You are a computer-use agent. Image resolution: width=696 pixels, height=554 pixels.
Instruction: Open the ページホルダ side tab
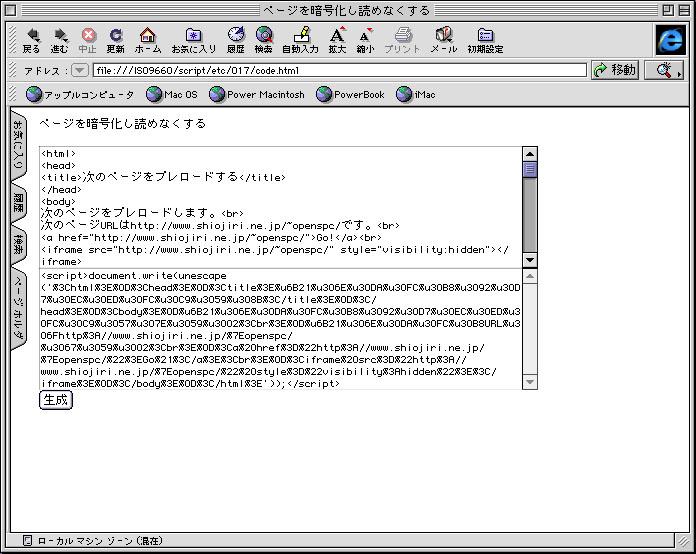(x=18, y=309)
